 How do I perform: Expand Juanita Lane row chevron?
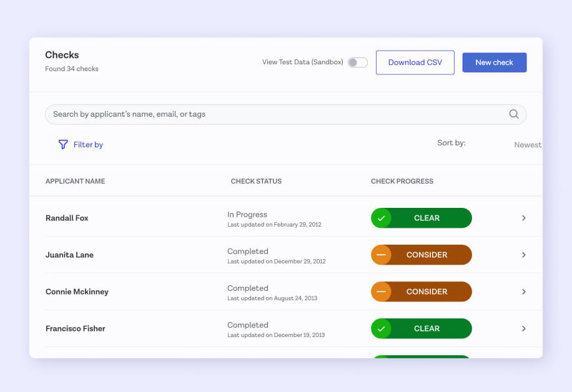(x=523, y=255)
